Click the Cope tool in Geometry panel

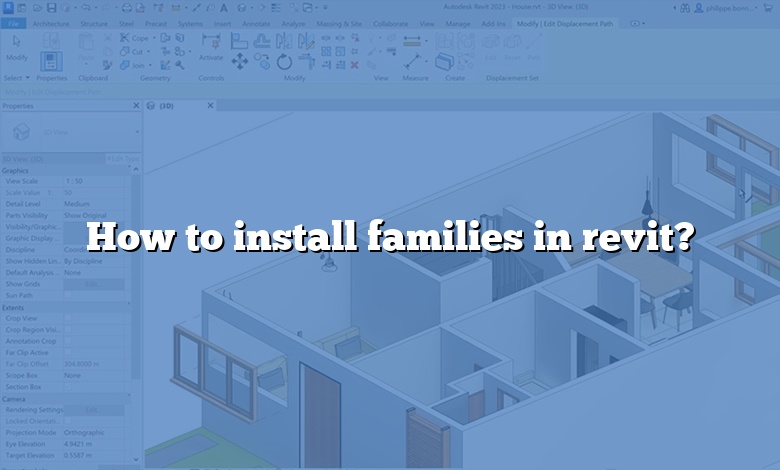click(134, 38)
